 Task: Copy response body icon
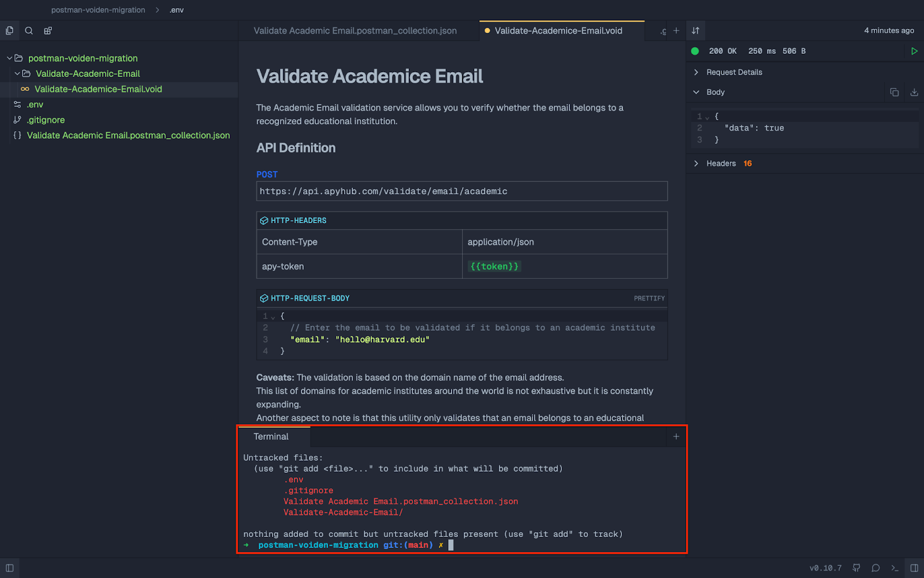click(x=895, y=92)
